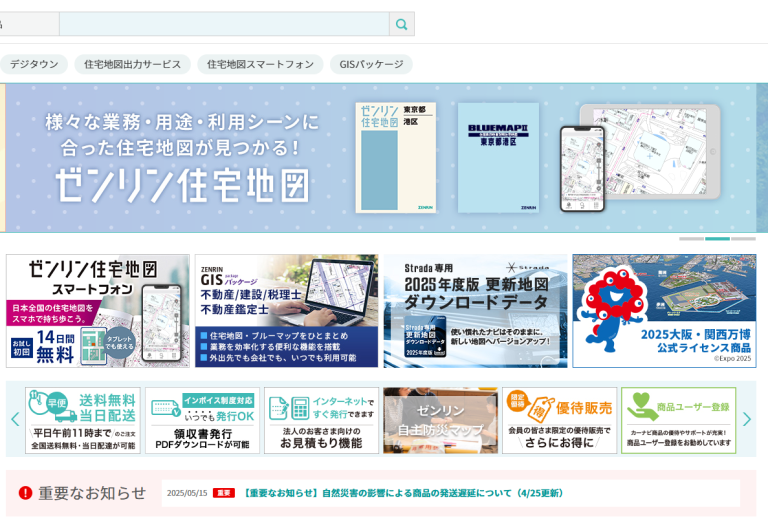The image size is (768, 521).
Task: Open notice about 自然災害 shipping delays
Action: tap(403, 493)
